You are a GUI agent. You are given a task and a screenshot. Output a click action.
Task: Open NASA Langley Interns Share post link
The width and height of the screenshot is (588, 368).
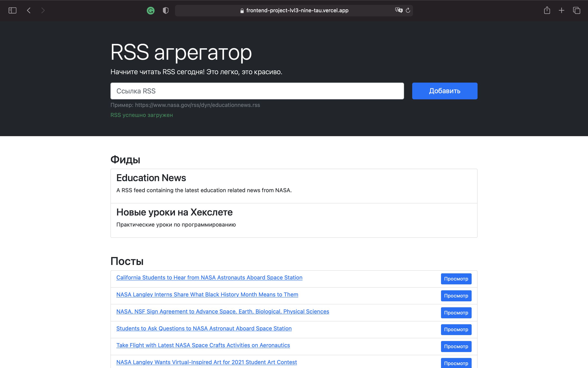click(207, 294)
